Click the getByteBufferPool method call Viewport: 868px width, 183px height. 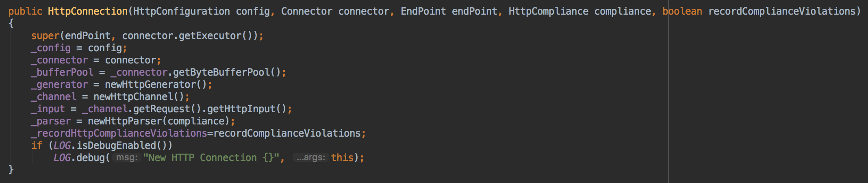221,72
